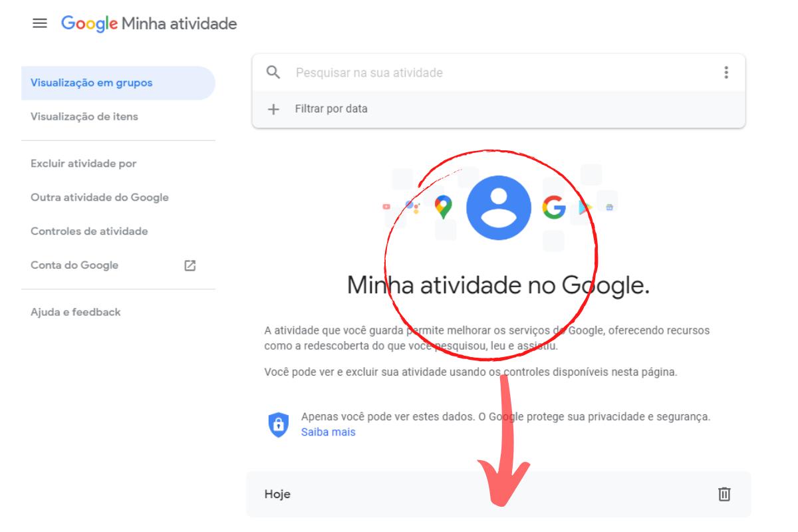Click the Google logo in header

point(90,25)
